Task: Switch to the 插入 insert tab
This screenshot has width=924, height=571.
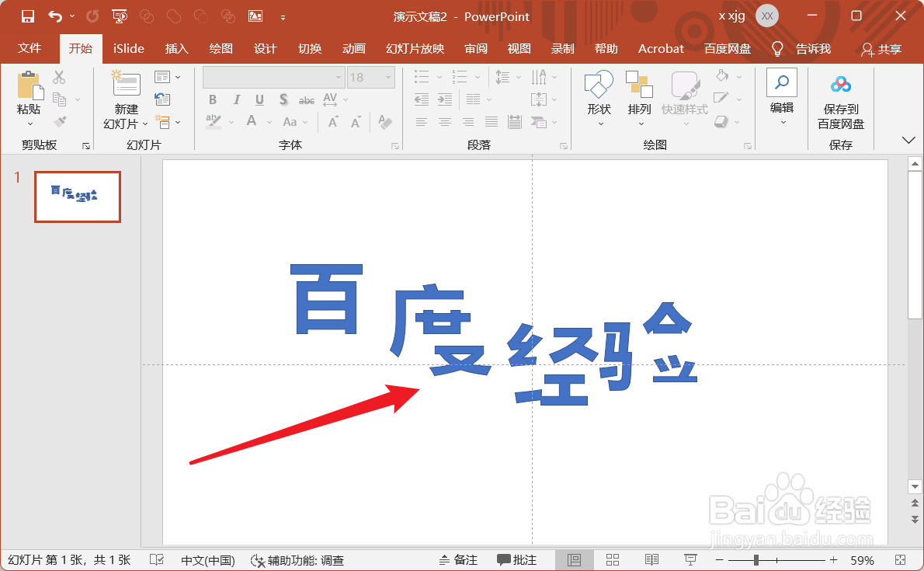Action: click(176, 48)
